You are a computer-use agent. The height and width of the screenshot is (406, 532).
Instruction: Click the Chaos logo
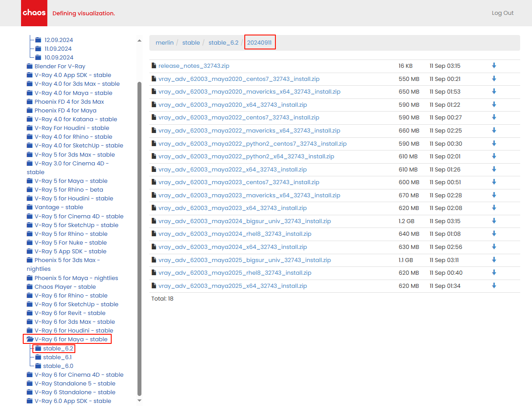point(34,13)
